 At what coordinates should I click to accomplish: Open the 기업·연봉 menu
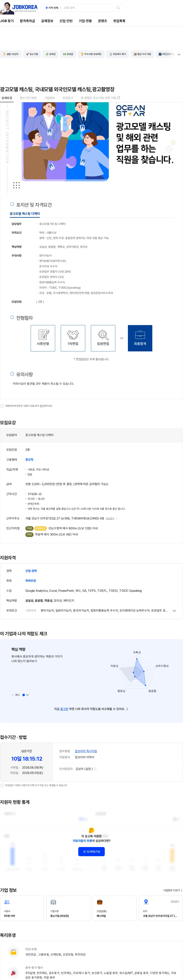pyautogui.click(x=85, y=21)
